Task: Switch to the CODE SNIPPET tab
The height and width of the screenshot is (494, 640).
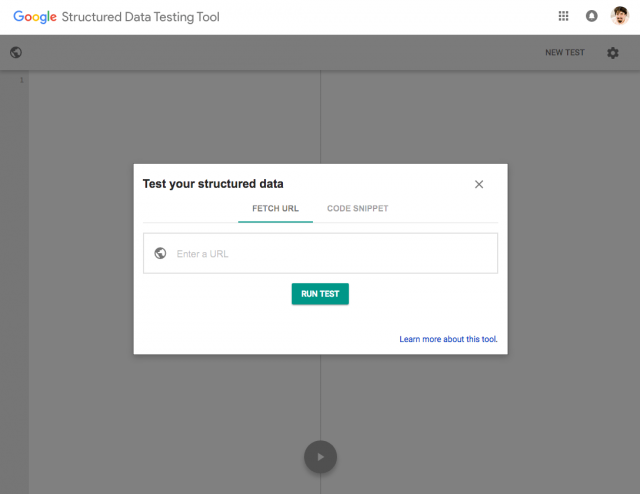Action: pyautogui.click(x=358, y=209)
